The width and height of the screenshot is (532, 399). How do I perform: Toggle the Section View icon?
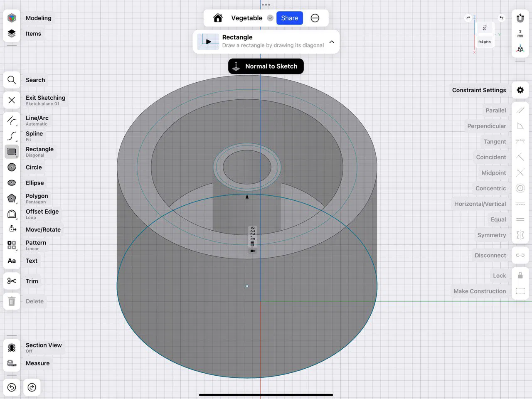pyautogui.click(x=12, y=347)
